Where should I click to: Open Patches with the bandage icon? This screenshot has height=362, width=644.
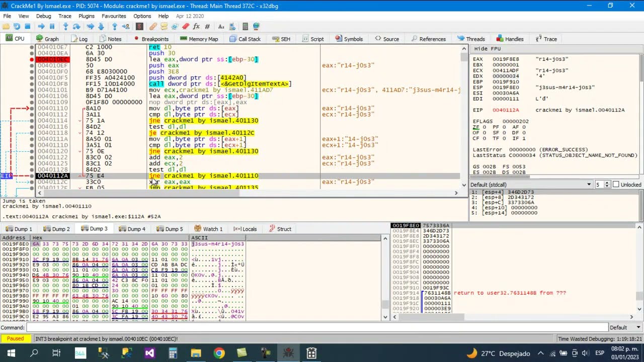(153, 26)
